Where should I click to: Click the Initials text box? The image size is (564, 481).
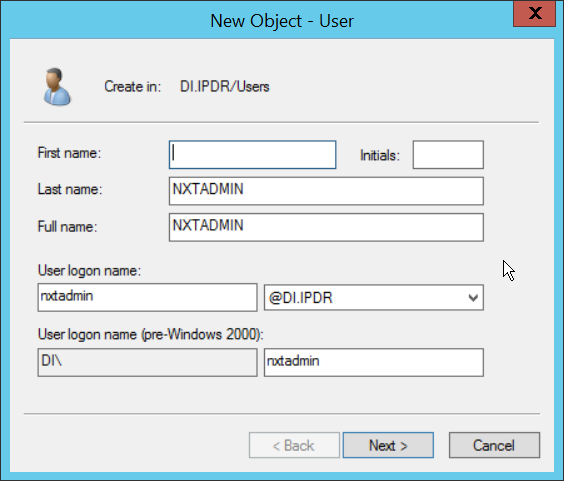point(448,155)
